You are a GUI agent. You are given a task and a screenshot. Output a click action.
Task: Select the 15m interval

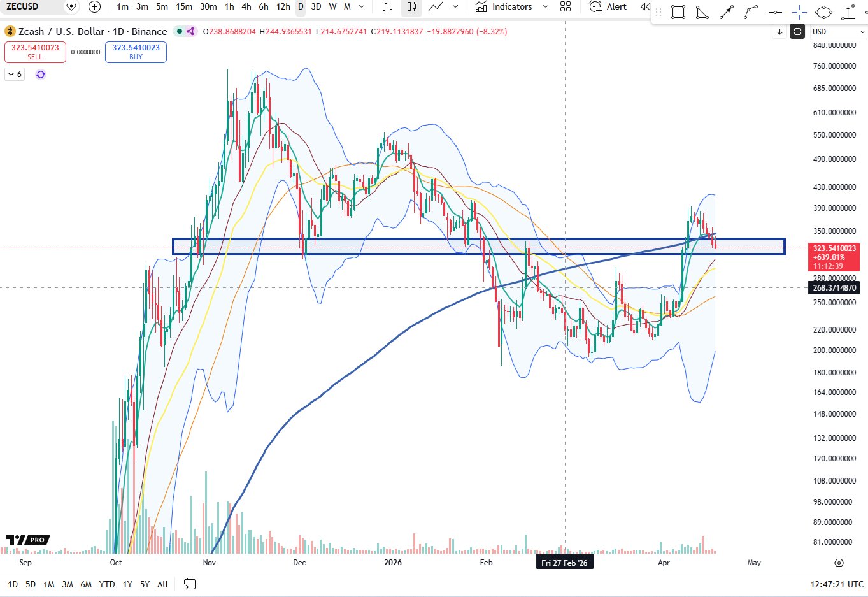[184, 6]
